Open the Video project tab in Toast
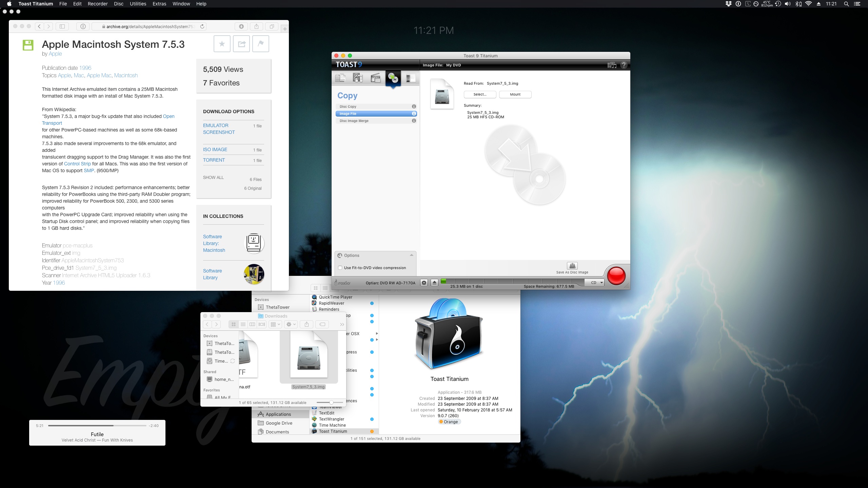The height and width of the screenshot is (488, 868). tap(376, 78)
